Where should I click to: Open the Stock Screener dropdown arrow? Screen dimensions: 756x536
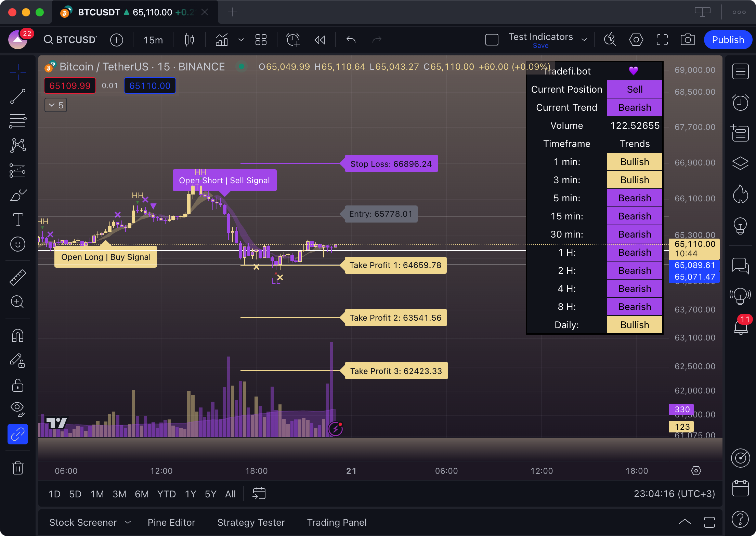coord(128,522)
